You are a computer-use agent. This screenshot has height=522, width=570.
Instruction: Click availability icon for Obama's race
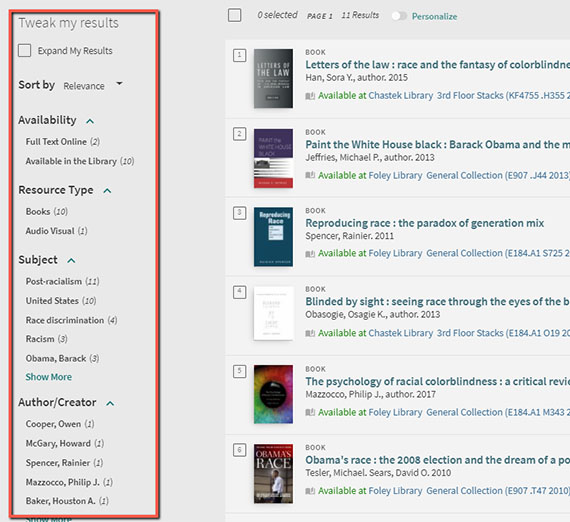(310, 491)
